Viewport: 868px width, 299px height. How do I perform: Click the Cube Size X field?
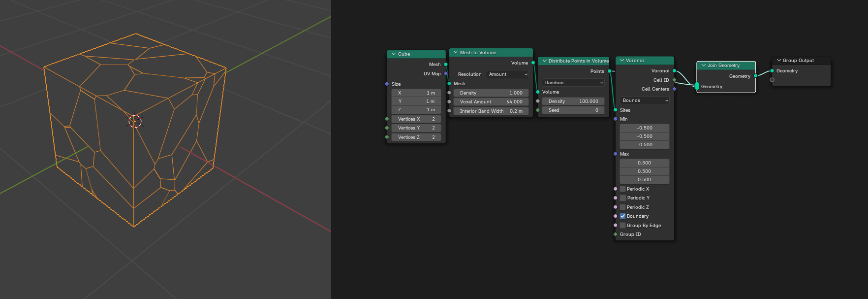tap(416, 93)
